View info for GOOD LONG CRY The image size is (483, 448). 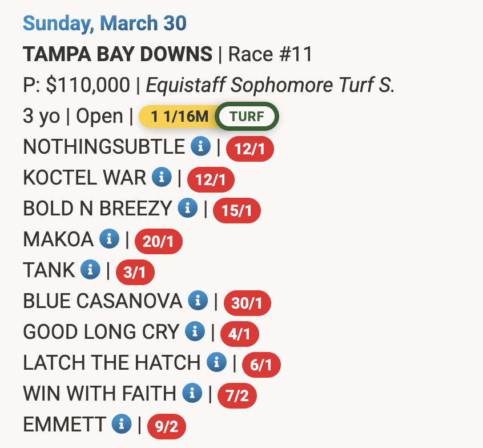pyautogui.click(x=195, y=331)
